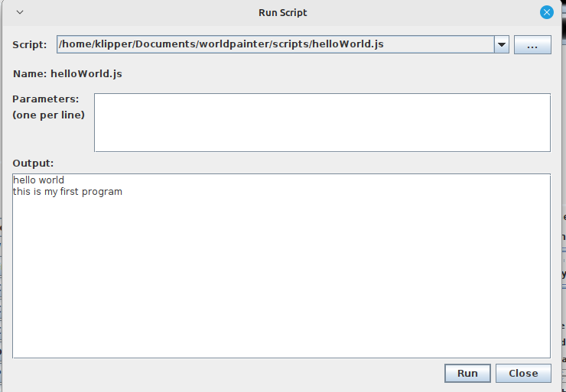Click the 'Output:' label
566x392 pixels.
coord(33,163)
